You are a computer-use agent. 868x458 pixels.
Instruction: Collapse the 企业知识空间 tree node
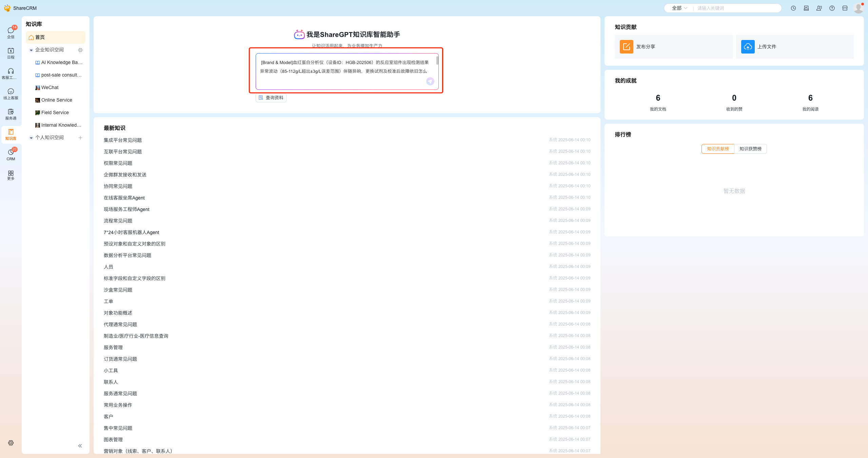click(31, 50)
